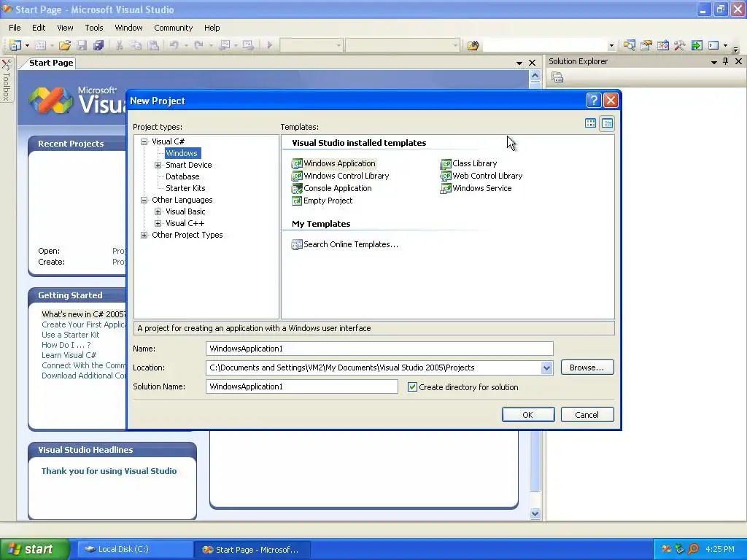Click the Cut scissors icon

(120, 45)
